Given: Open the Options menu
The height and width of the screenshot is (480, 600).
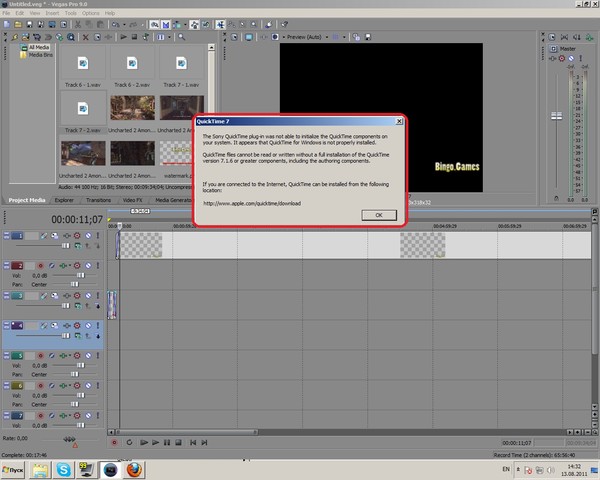Looking at the screenshot, I should [91, 13].
